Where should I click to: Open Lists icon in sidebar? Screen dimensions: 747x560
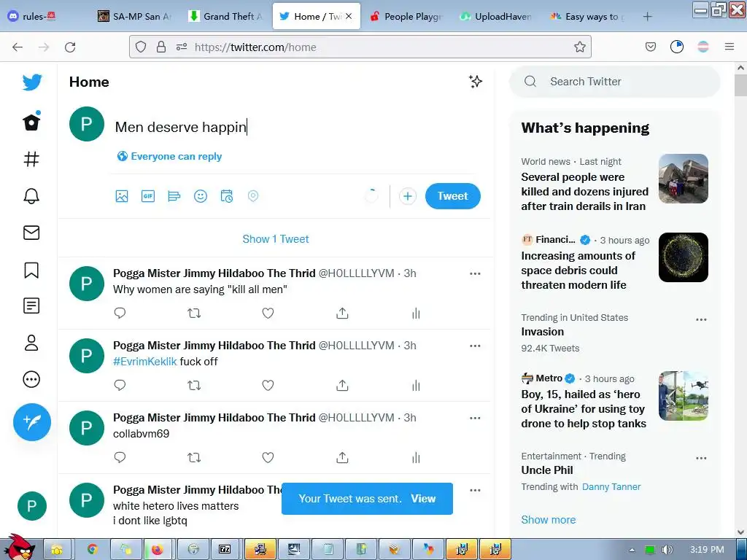(x=31, y=306)
